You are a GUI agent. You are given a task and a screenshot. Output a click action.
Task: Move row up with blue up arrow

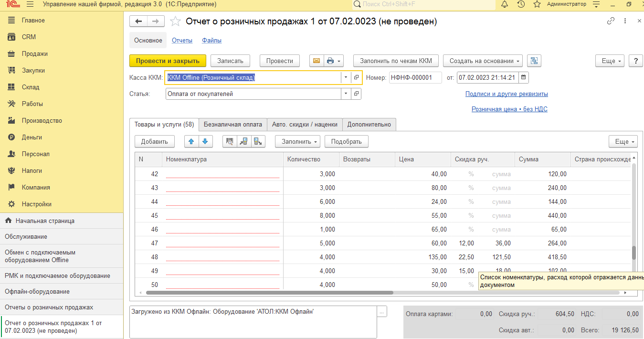pos(191,141)
